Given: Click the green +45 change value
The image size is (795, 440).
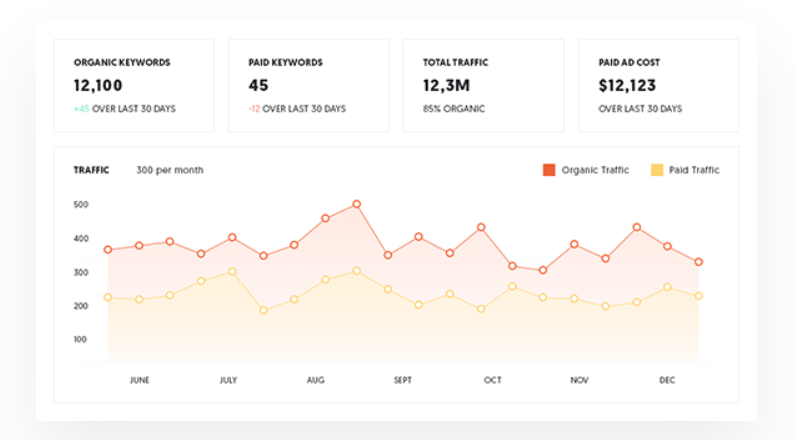Looking at the screenshot, I should click(x=81, y=109).
